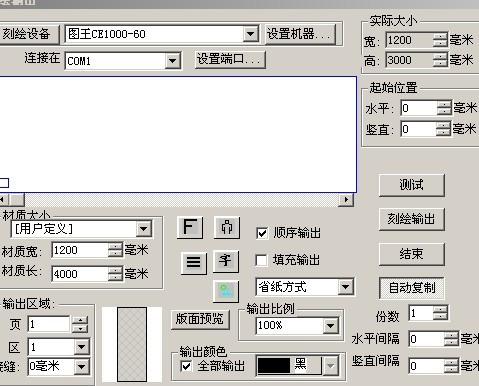Enable the 填充输出 checkbox
479x386 pixels.
(x=261, y=260)
